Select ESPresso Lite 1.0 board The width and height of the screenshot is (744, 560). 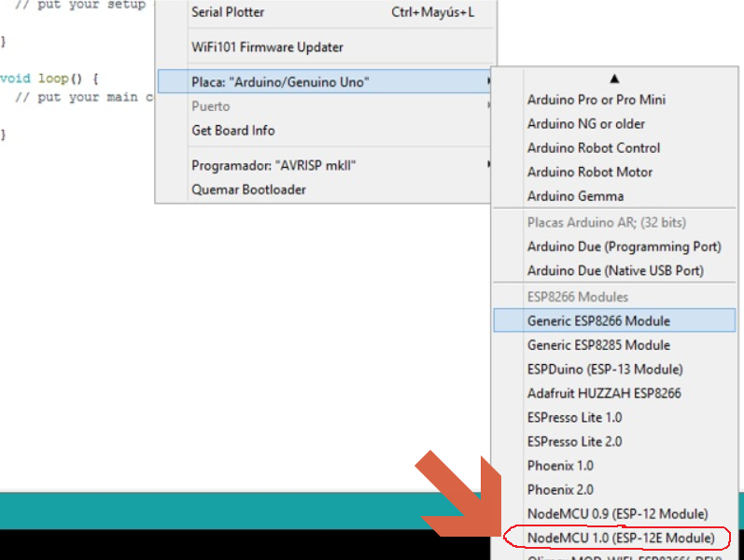pos(614,417)
